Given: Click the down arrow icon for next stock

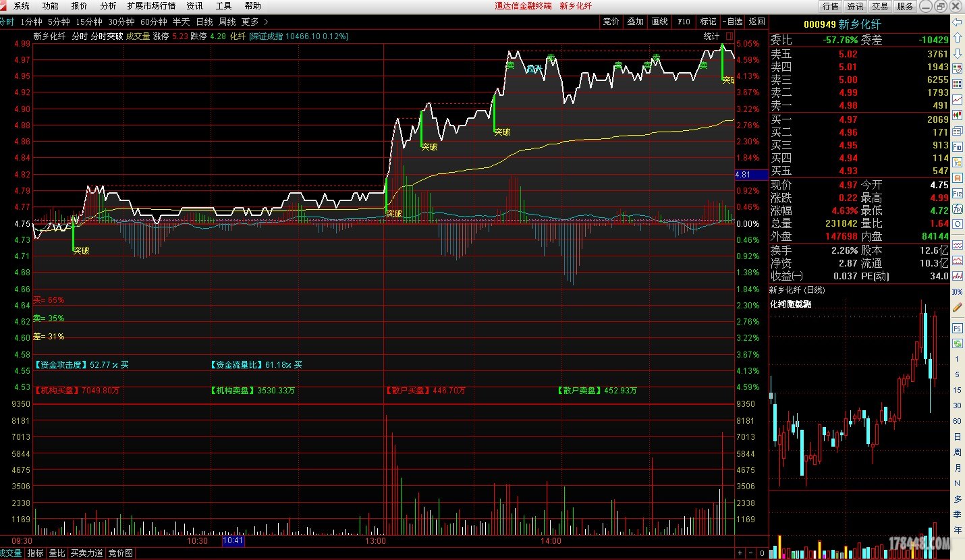Looking at the screenshot, I should pos(957,53).
